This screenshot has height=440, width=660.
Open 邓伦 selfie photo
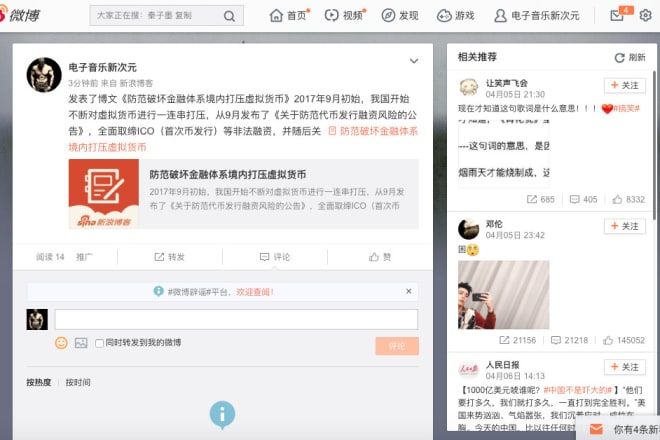point(503,295)
